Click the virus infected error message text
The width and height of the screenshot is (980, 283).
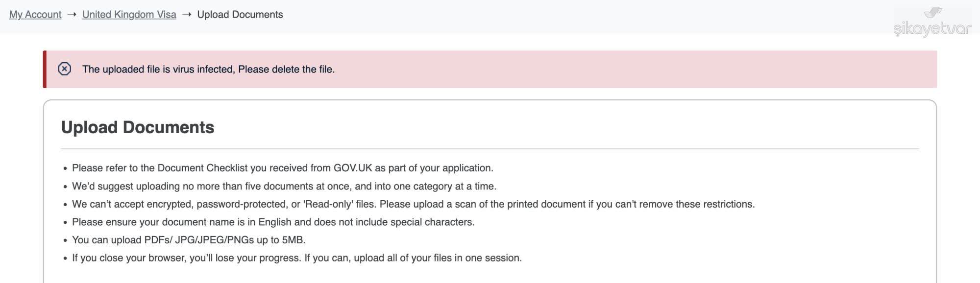tap(208, 70)
